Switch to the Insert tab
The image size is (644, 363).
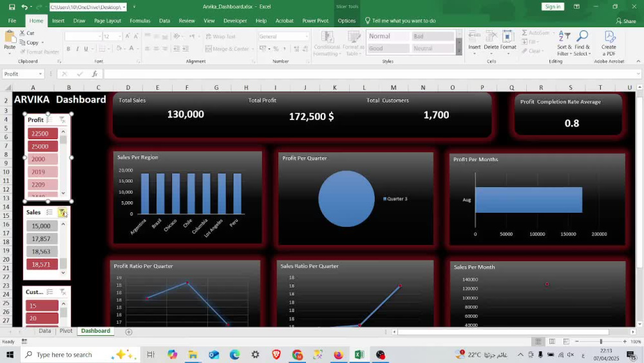pos(58,21)
